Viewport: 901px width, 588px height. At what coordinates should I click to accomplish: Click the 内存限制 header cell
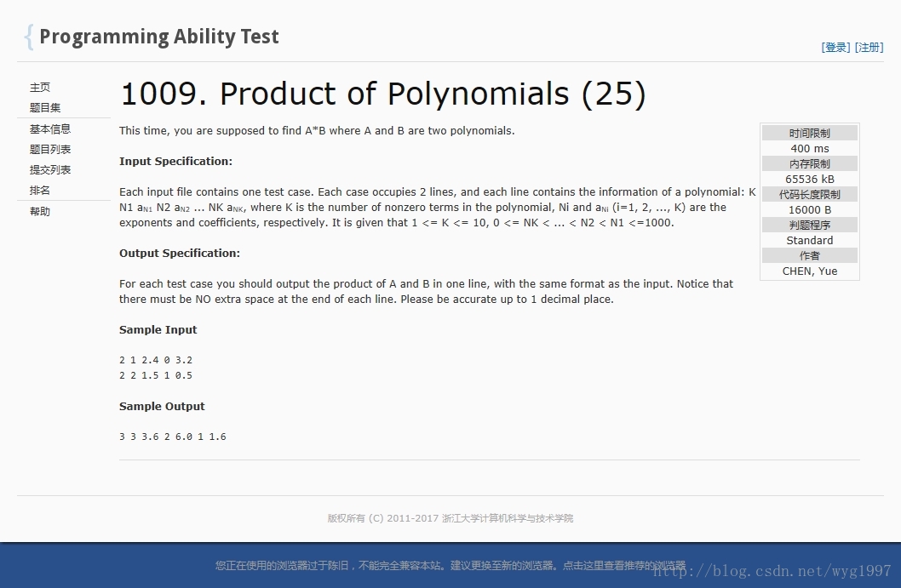coord(809,164)
